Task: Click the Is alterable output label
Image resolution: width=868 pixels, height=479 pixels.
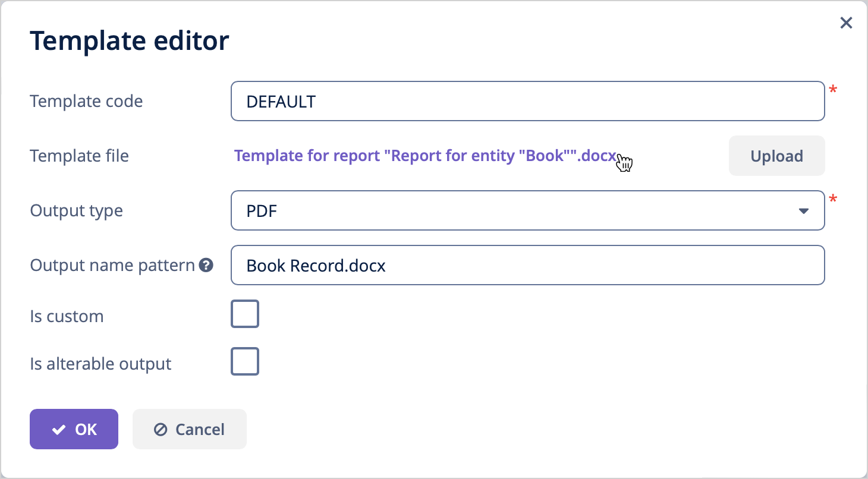Action: click(x=100, y=364)
